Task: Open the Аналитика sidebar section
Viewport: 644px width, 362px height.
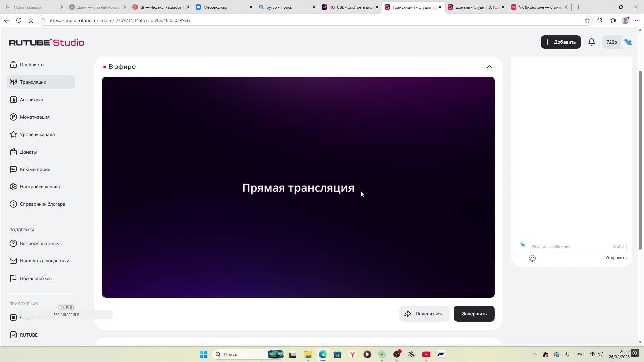Action: click(41, 100)
